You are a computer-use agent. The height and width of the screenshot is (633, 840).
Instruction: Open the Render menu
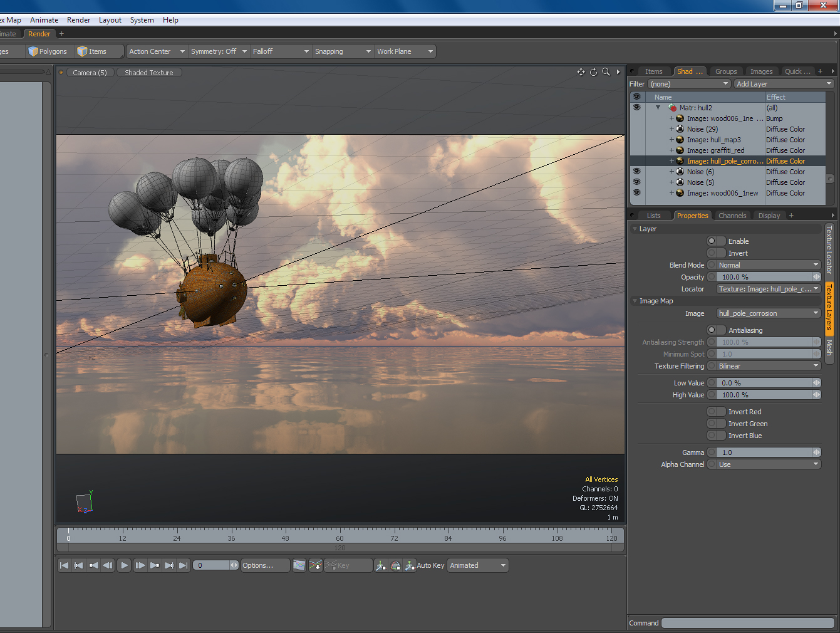[x=78, y=20]
